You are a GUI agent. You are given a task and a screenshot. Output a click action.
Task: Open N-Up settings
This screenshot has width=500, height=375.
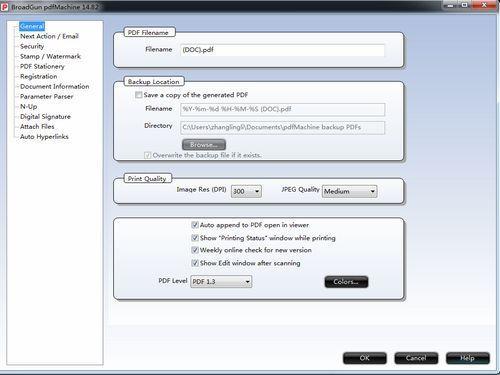tap(29, 106)
